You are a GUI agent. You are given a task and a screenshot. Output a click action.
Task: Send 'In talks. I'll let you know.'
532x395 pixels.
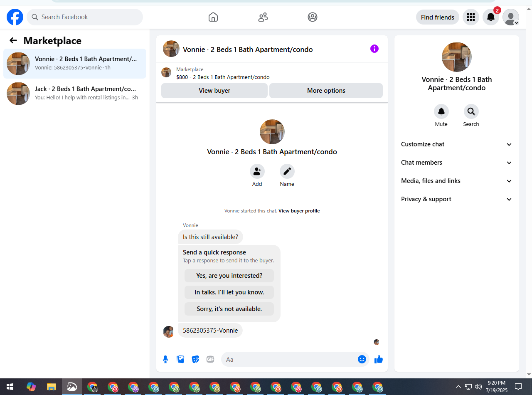(229, 292)
